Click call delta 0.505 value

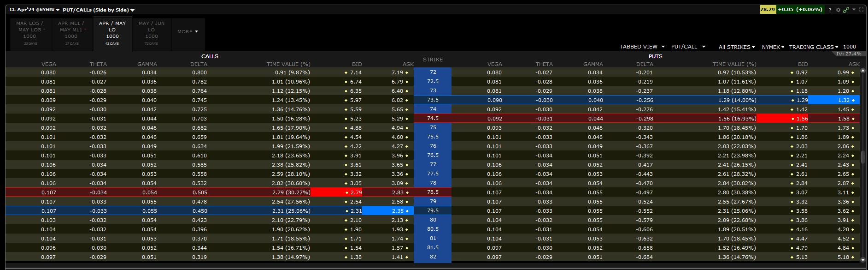click(199, 192)
